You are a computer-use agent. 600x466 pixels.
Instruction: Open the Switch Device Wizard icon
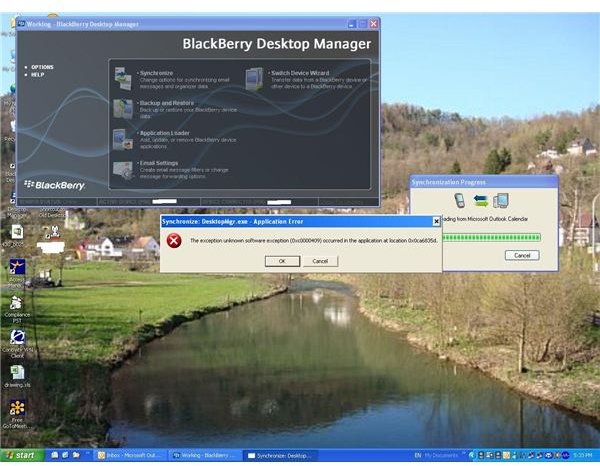tap(254, 78)
